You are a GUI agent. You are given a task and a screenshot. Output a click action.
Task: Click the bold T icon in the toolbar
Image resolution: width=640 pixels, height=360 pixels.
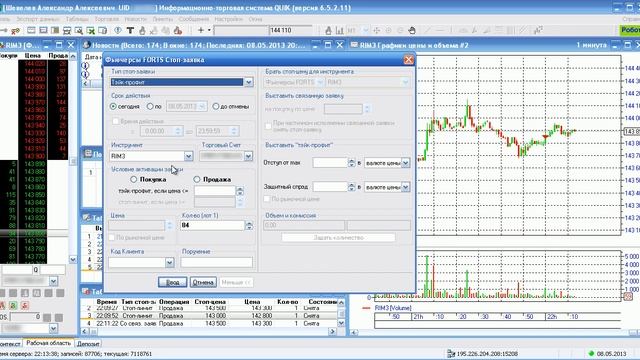pyautogui.click(x=130, y=31)
